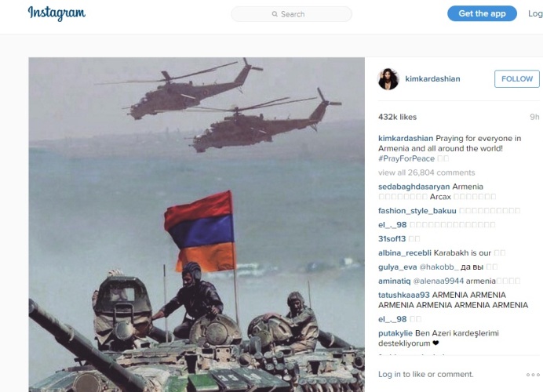Screen dimensions: 543x392
Task: Follow kimkardashian with the FOLLOW button
Action: (x=516, y=79)
